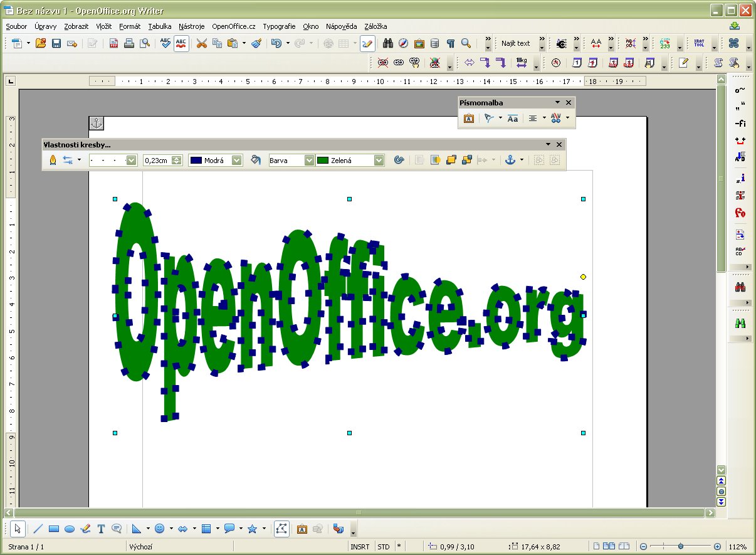Toggle nonprinting characters display
The width and height of the screenshot is (756, 555).
point(451,43)
